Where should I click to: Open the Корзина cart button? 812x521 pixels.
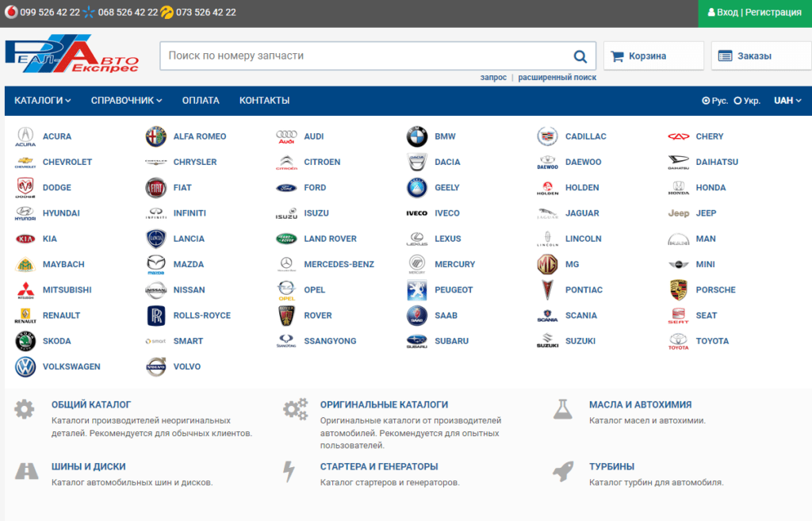653,56
